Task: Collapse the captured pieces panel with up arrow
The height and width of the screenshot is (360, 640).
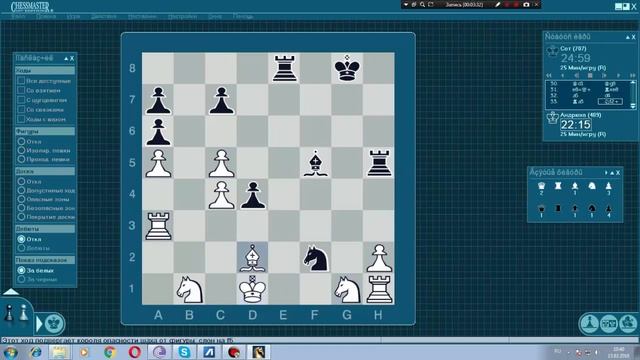Action: click(612, 173)
